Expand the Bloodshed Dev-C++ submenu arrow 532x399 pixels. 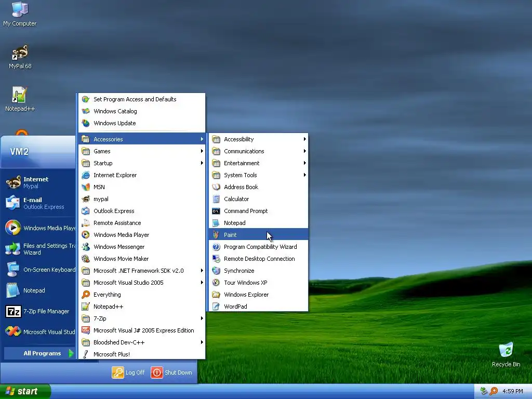[x=202, y=342]
